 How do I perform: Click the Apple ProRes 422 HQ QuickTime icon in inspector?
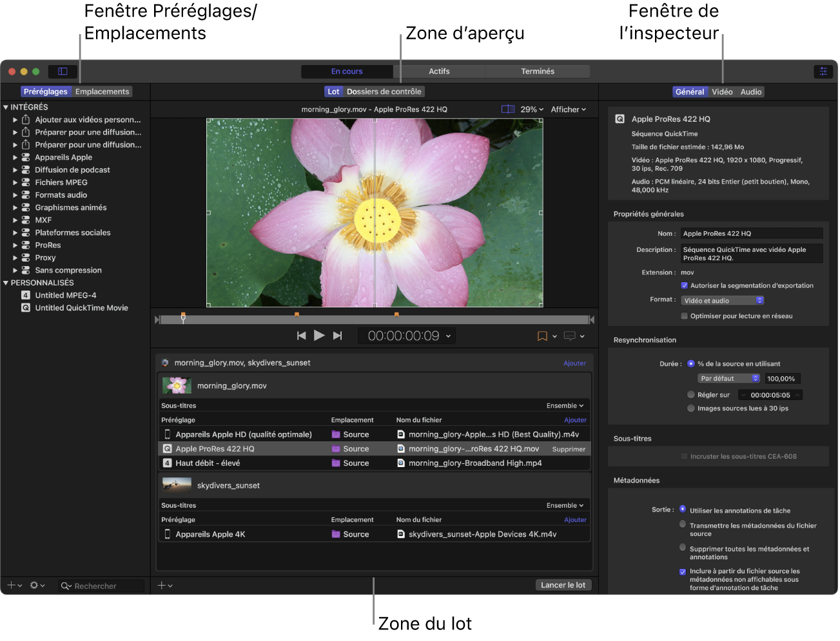click(x=620, y=119)
